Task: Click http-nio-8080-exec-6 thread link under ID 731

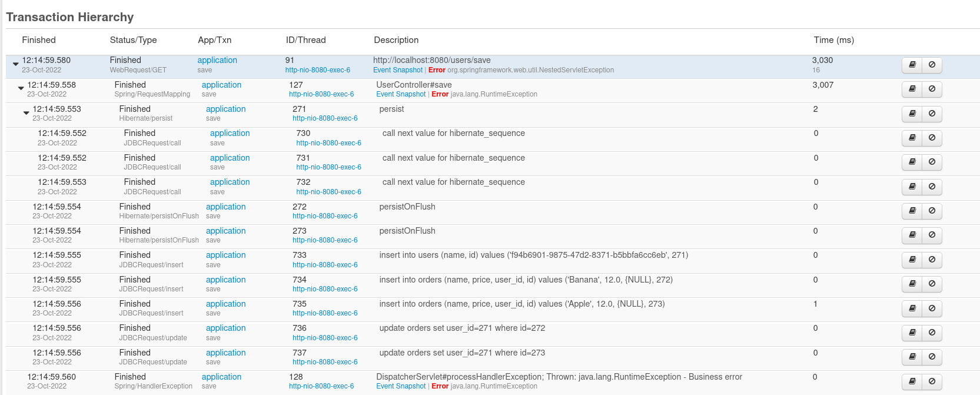Action: (x=329, y=167)
